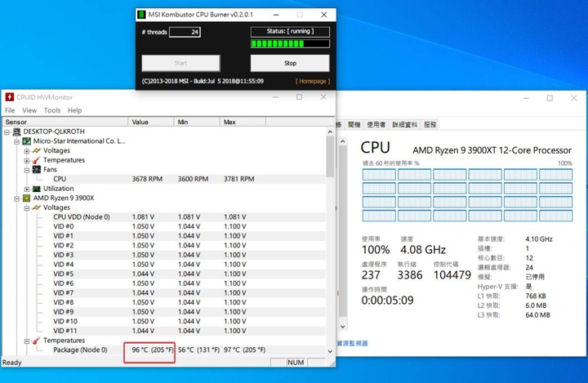The width and height of the screenshot is (588, 383).
Task: Sort by the Sensor column header
Action: 65,122
